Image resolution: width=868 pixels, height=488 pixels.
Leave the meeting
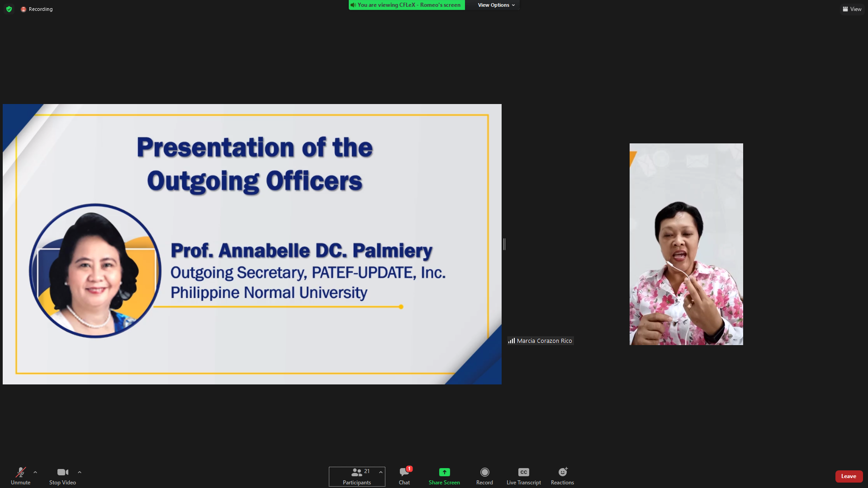point(848,476)
